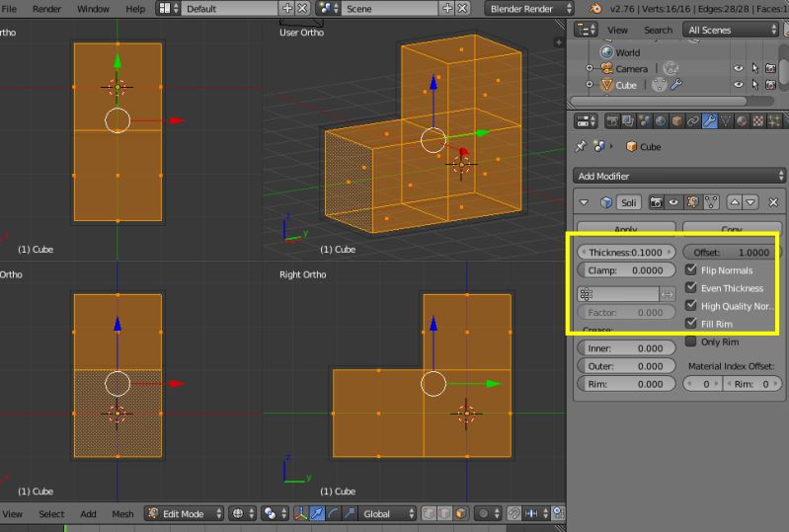Open the Constraints properties tab
Image resolution: width=789 pixels, height=532 pixels.
coord(693,120)
